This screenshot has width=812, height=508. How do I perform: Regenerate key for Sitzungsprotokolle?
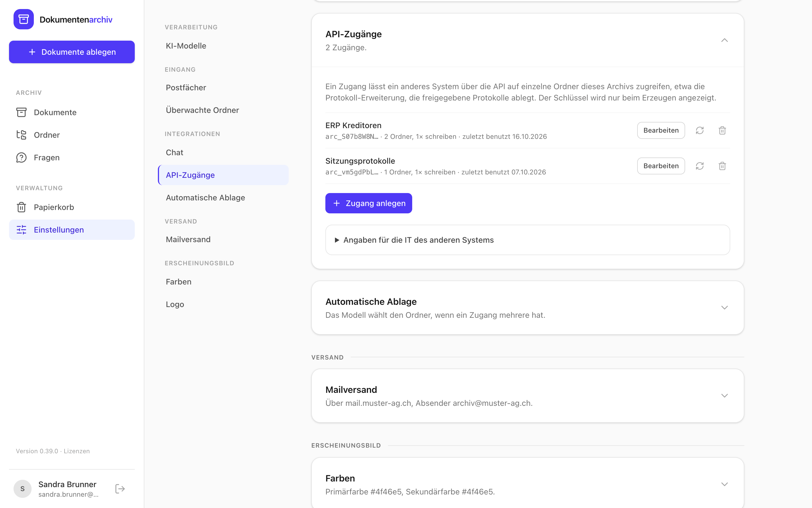pos(700,166)
